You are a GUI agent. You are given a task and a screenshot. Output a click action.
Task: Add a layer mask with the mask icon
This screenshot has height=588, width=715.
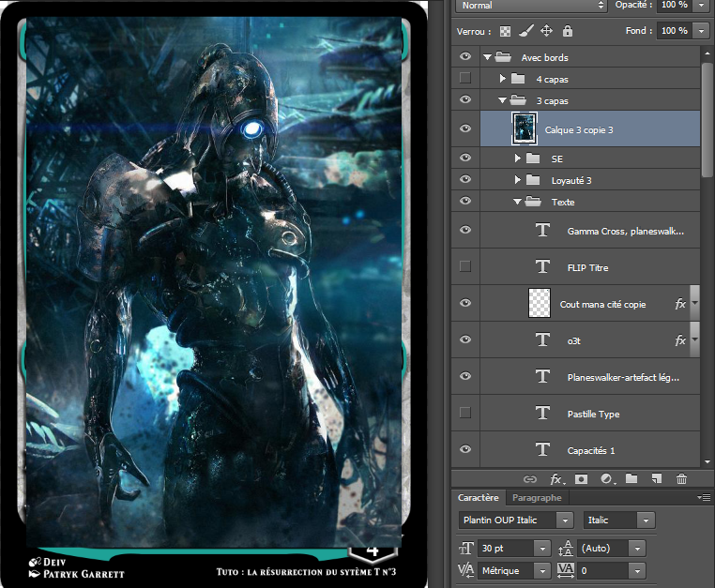click(581, 478)
